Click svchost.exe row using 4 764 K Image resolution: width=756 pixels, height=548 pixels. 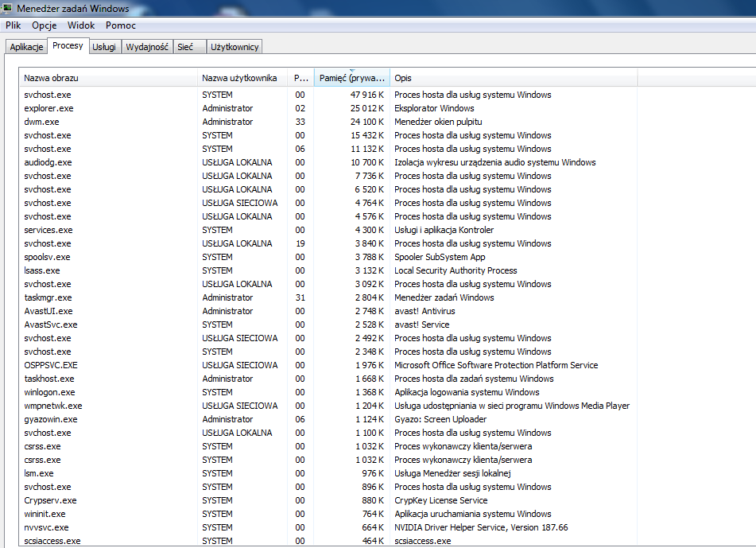tap(328, 203)
